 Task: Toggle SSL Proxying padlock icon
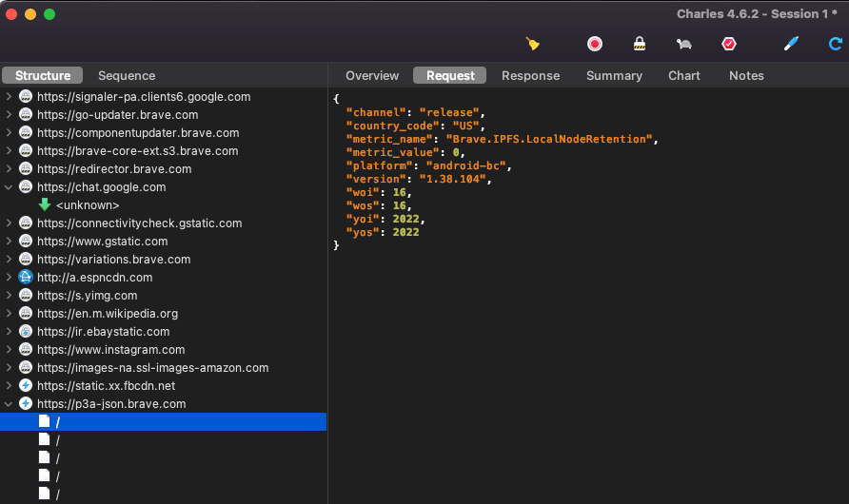point(640,44)
